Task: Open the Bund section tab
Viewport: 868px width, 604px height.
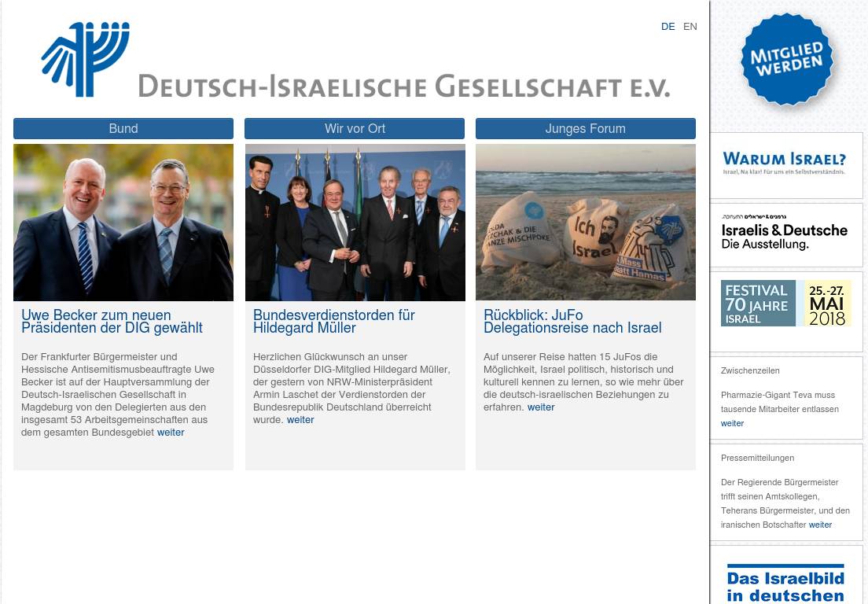Action: (x=123, y=129)
